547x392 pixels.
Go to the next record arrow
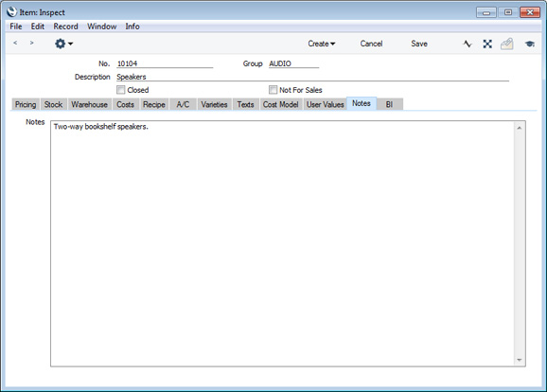coord(32,43)
